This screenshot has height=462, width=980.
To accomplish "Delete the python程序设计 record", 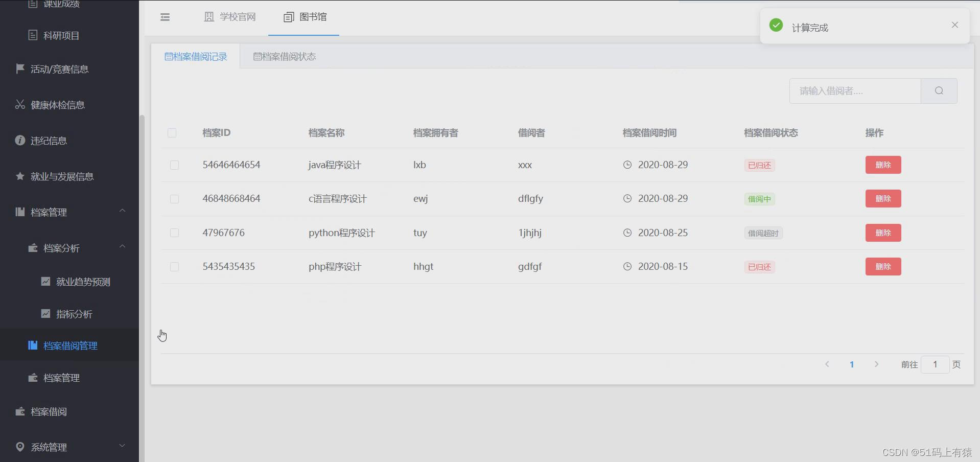I will (x=883, y=233).
